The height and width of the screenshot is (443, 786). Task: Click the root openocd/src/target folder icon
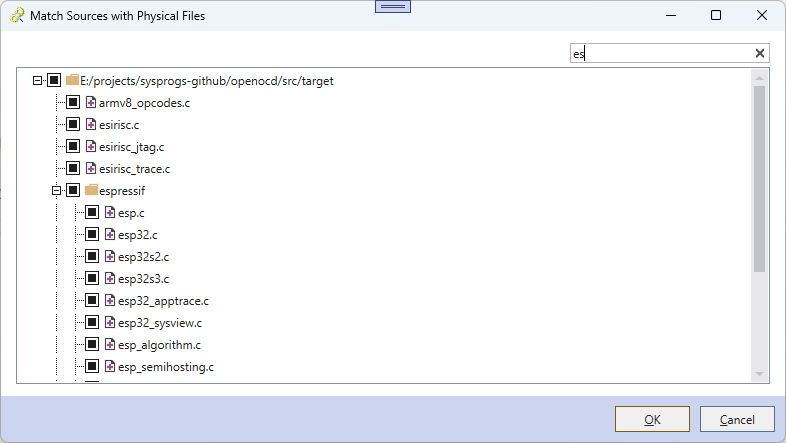pyautogui.click(x=72, y=80)
